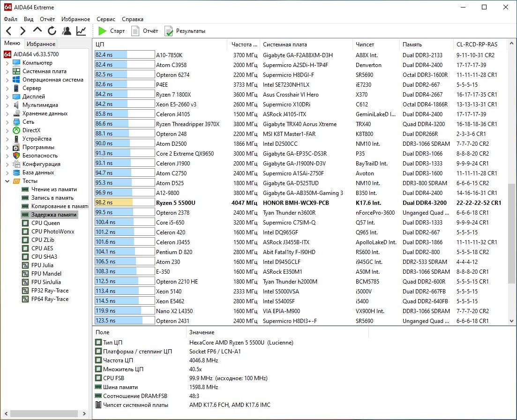Sort by the Память column header
The height and width of the screenshot is (420, 517).
(427, 44)
